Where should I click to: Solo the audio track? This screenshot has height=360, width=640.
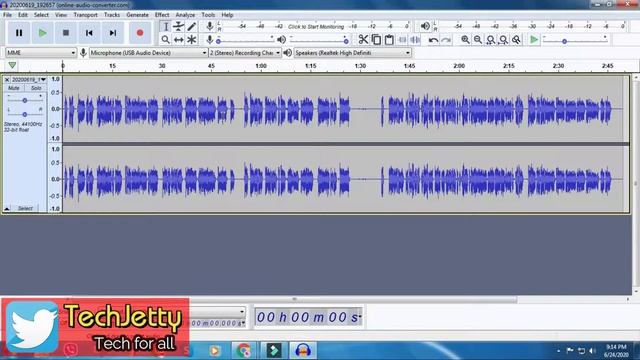(36, 88)
